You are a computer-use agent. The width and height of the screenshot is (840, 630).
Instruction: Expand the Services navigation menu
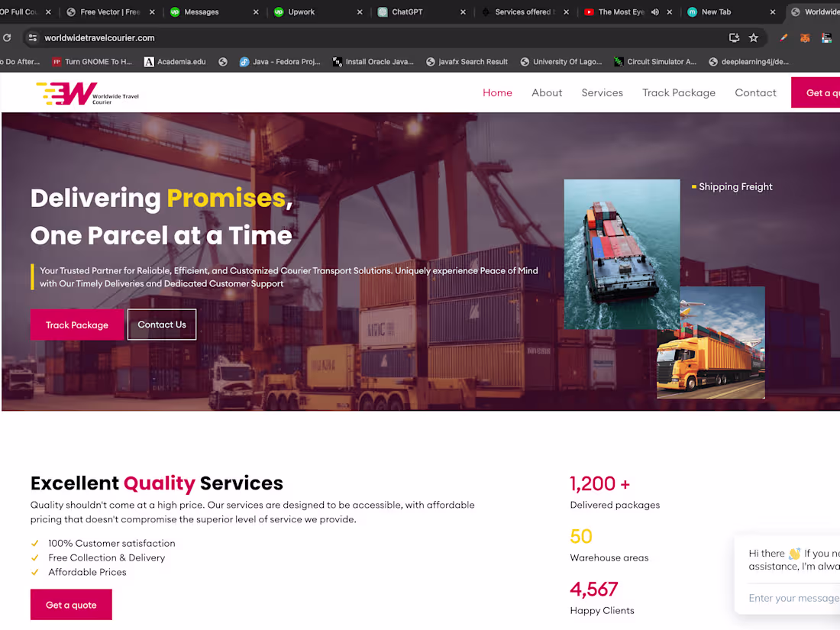point(602,92)
